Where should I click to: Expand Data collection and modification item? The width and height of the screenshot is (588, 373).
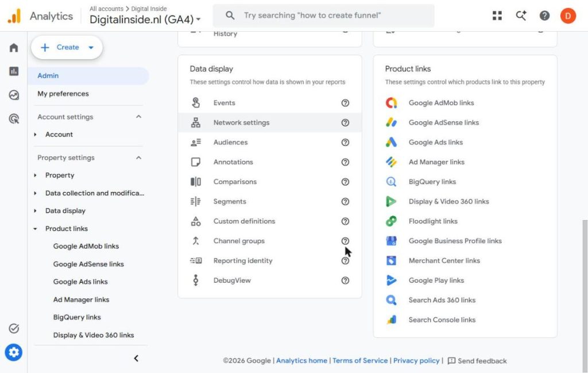tap(35, 193)
